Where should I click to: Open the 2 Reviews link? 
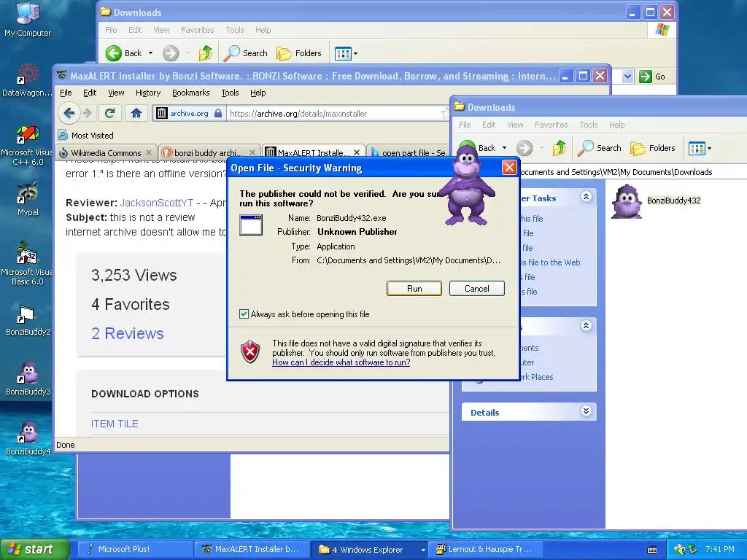[x=127, y=333]
